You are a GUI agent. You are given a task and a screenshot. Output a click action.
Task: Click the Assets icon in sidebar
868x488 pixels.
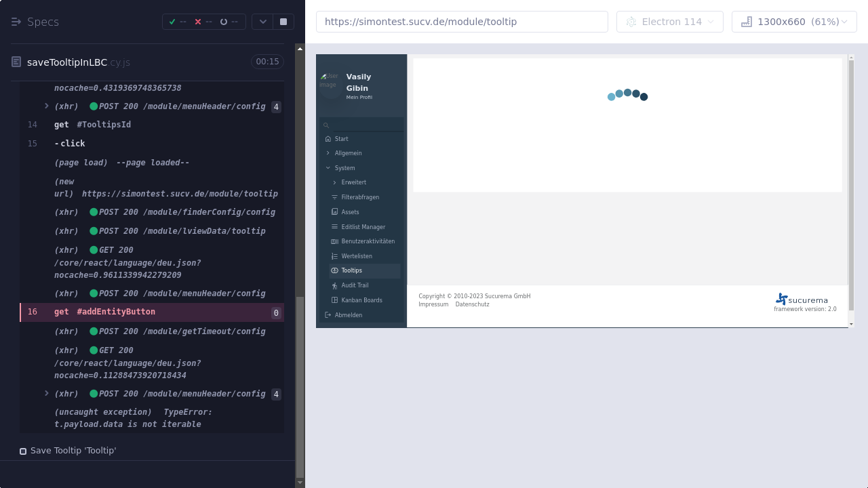coord(334,212)
